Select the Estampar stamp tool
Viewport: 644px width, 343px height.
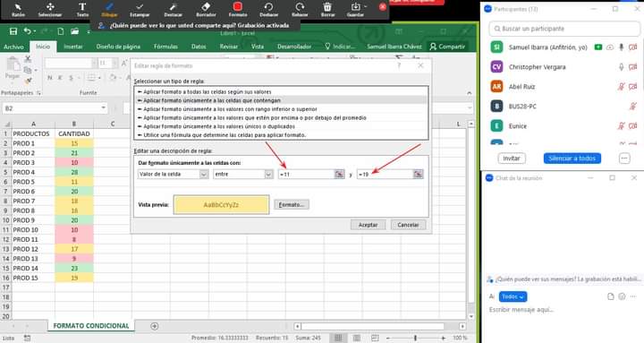[x=140, y=10]
